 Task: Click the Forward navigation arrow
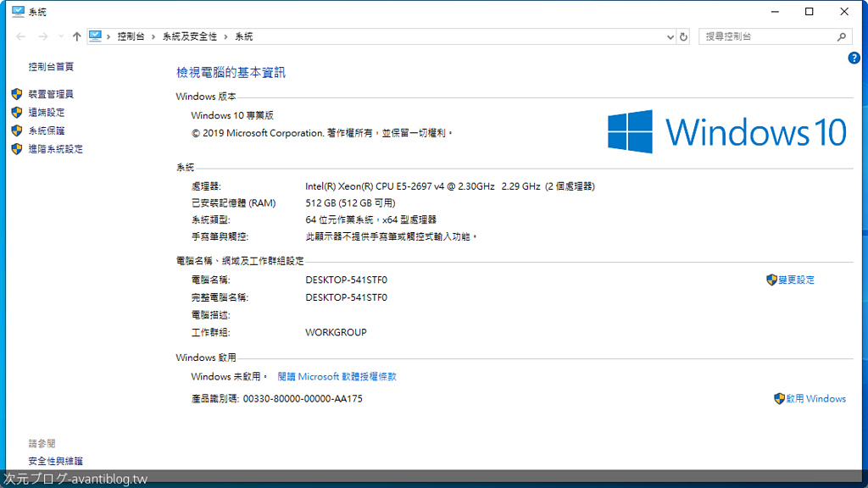[43, 36]
